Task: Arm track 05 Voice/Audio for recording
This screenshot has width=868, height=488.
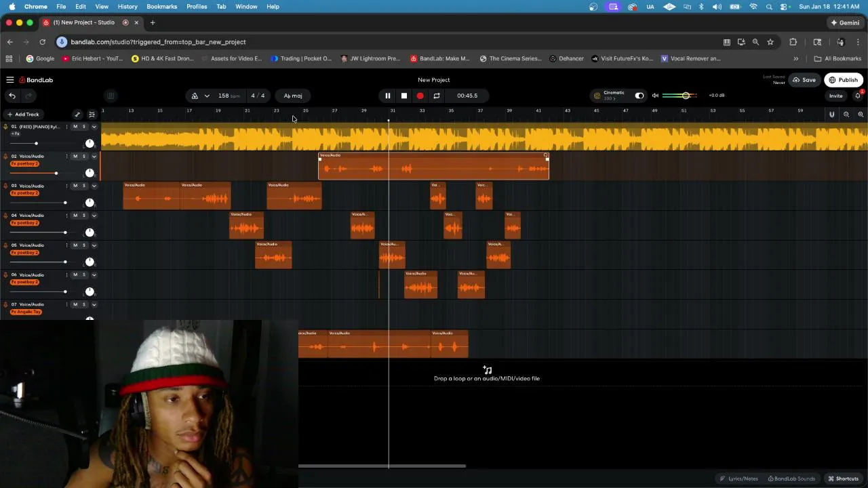Action: pos(5,245)
